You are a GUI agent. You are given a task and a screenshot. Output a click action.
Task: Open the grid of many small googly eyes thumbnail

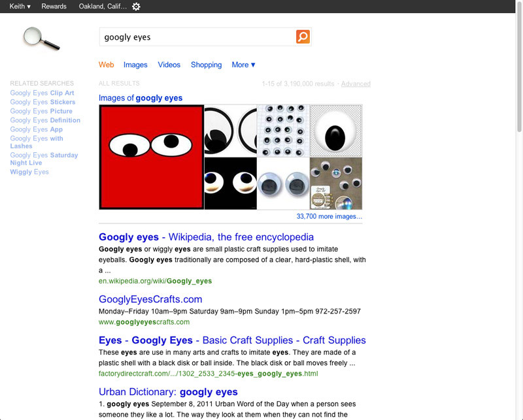(x=283, y=131)
